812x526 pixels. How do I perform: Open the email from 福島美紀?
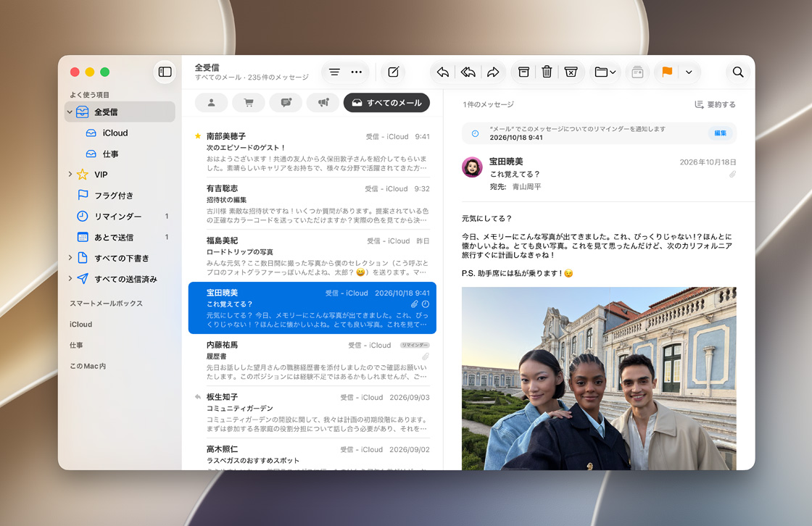312,256
